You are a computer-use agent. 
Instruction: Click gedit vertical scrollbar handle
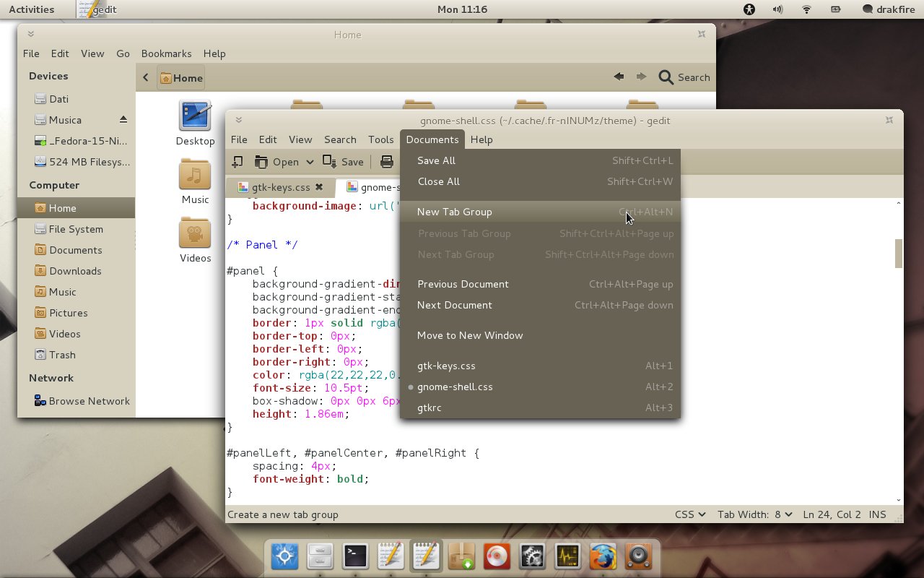pyautogui.click(x=899, y=254)
